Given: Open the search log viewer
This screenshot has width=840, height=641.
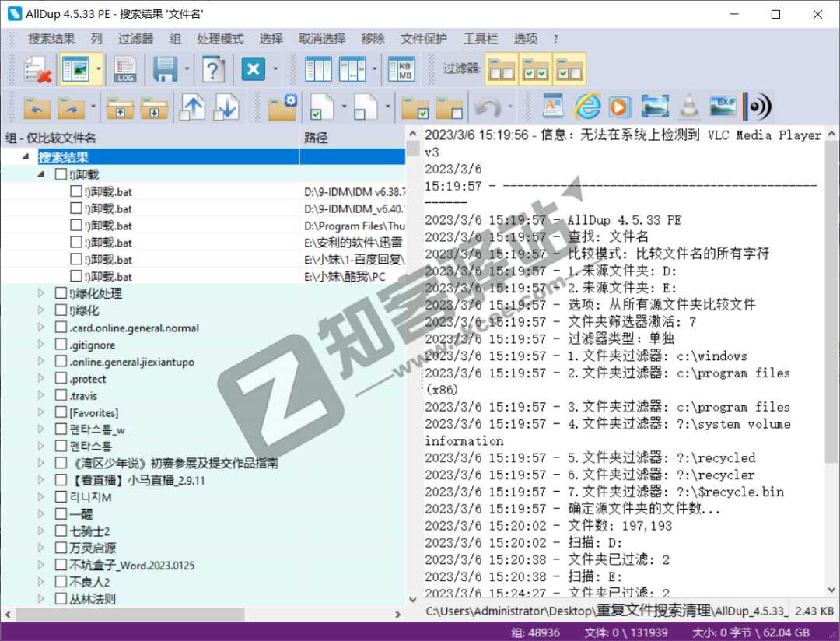Looking at the screenshot, I should click(x=126, y=70).
